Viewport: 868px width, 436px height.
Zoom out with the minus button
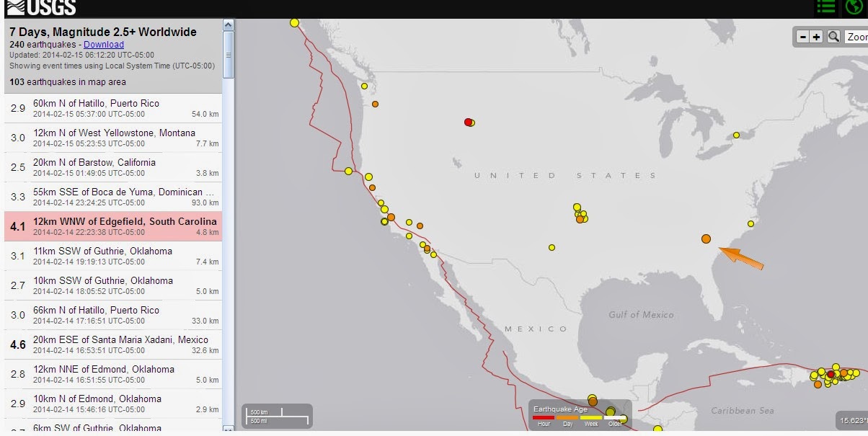point(803,37)
